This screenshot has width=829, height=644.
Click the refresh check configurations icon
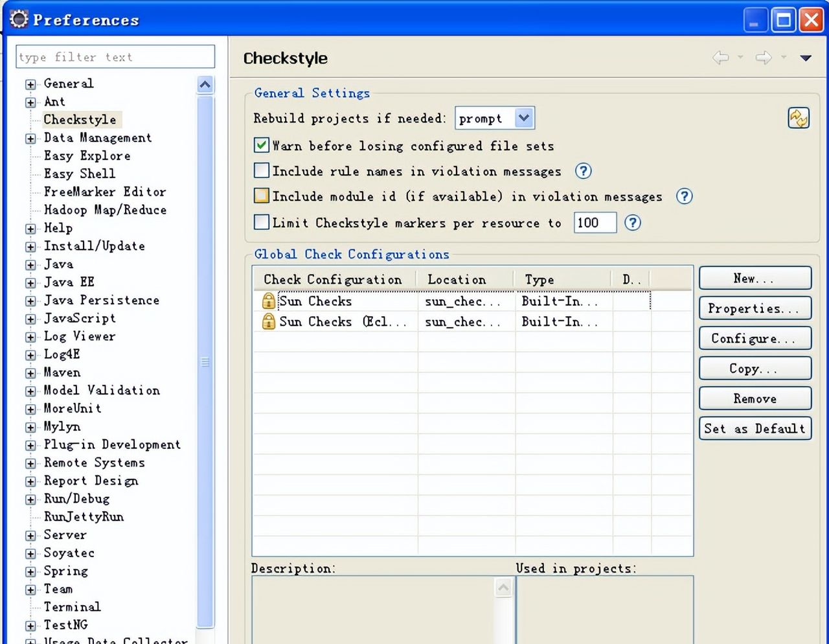pyautogui.click(x=799, y=118)
